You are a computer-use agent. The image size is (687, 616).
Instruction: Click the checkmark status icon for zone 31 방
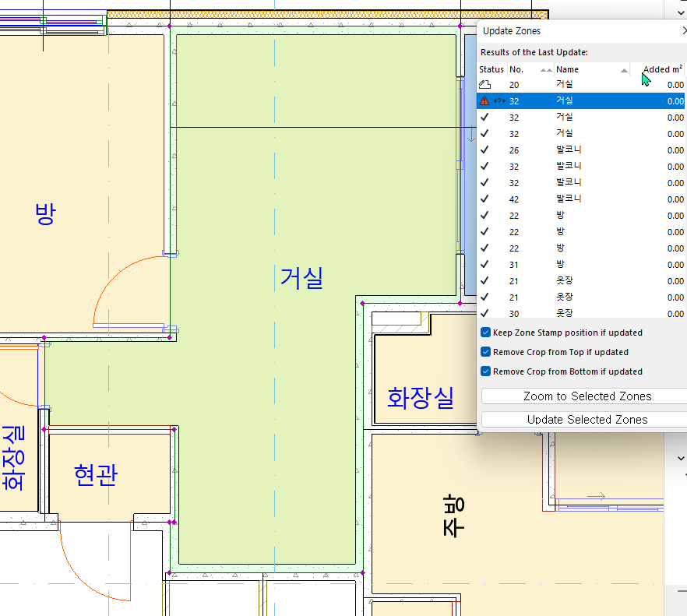(x=485, y=264)
